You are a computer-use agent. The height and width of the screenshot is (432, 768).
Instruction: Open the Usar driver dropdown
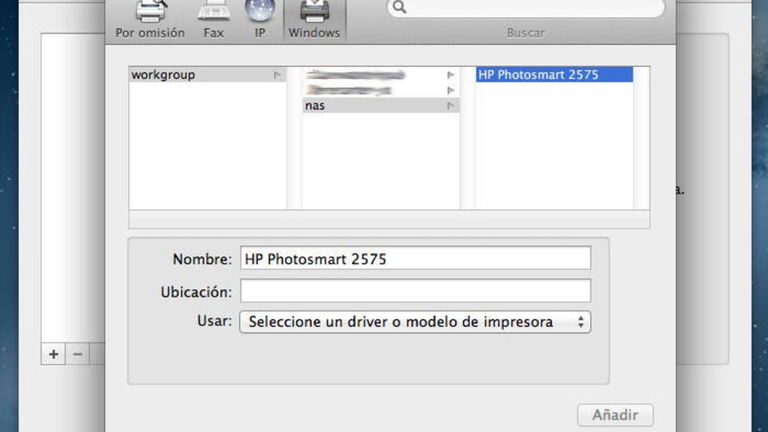pyautogui.click(x=415, y=322)
